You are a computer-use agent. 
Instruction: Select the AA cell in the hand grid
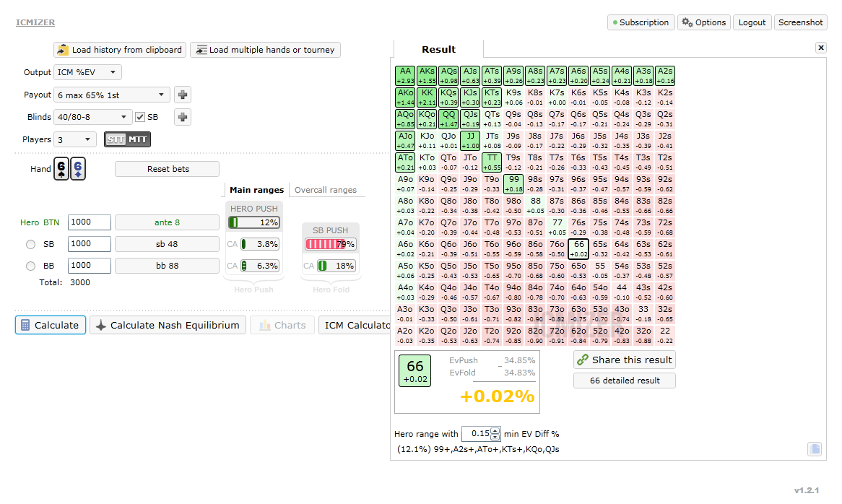(x=405, y=76)
